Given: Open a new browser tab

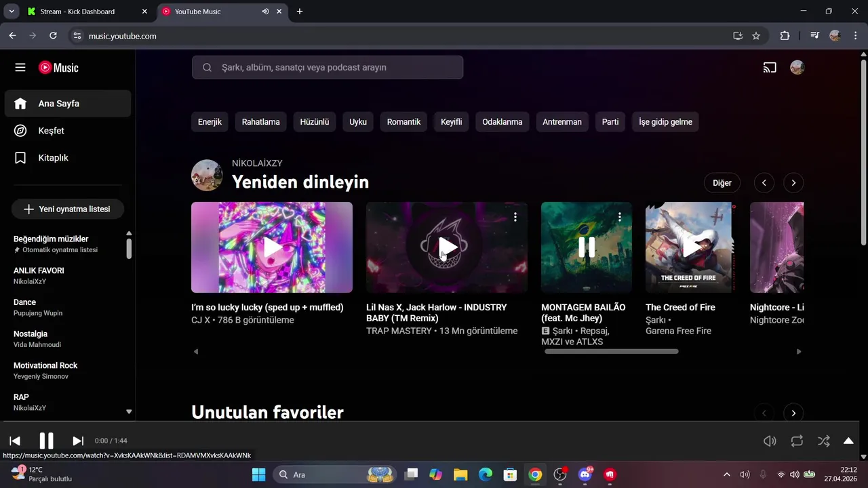Looking at the screenshot, I should click(300, 12).
